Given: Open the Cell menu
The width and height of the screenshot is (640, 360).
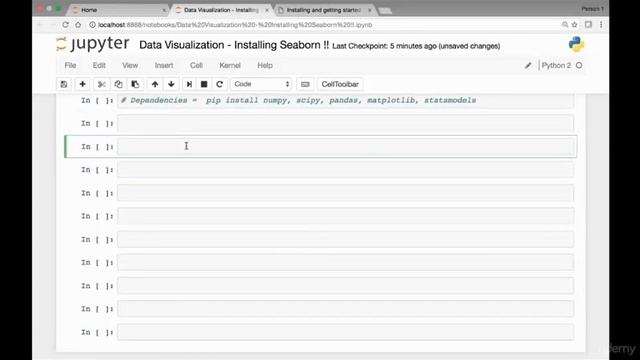Looking at the screenshot, I should [x=196, y=65].
